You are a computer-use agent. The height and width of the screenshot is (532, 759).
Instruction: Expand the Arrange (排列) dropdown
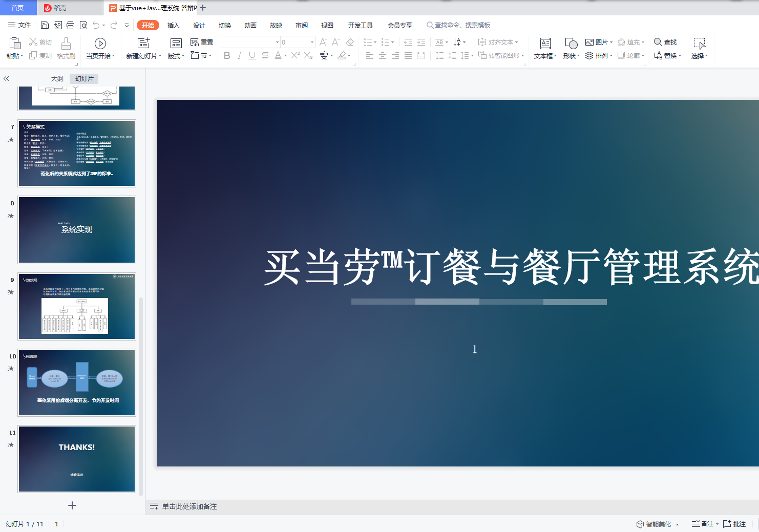[611, 56]
